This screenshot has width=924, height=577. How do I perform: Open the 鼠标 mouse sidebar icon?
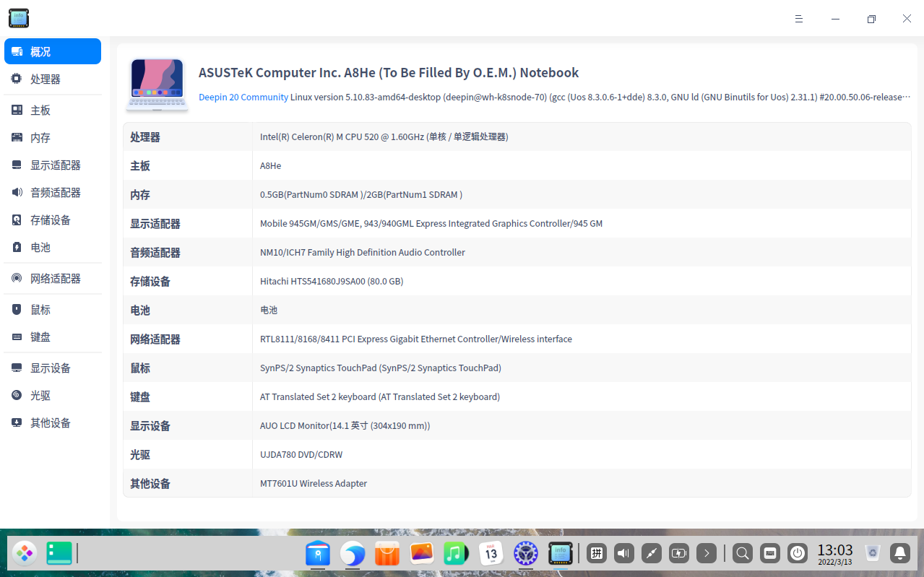pos(17,309)
